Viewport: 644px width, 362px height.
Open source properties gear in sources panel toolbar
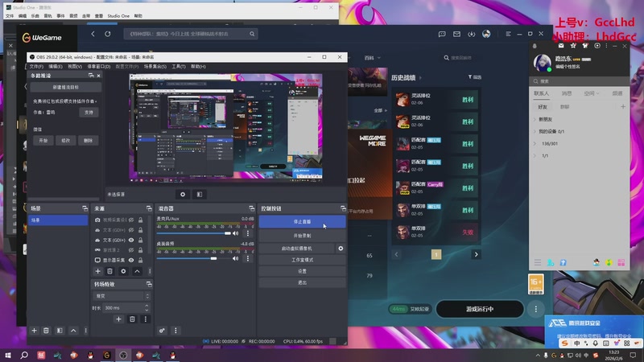coord(123,271)
